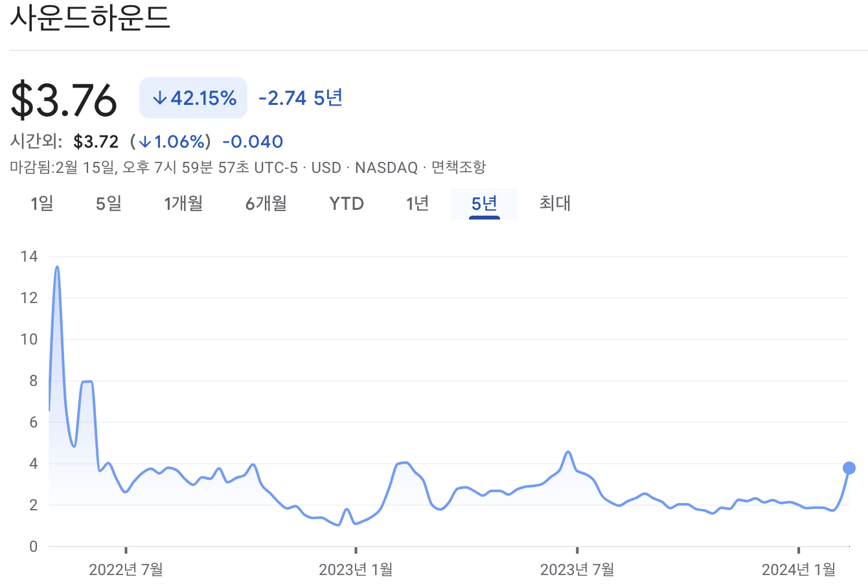Select the 5일 chart view
Viewport: 868px width, 588px height.
(x=108, y=203)
